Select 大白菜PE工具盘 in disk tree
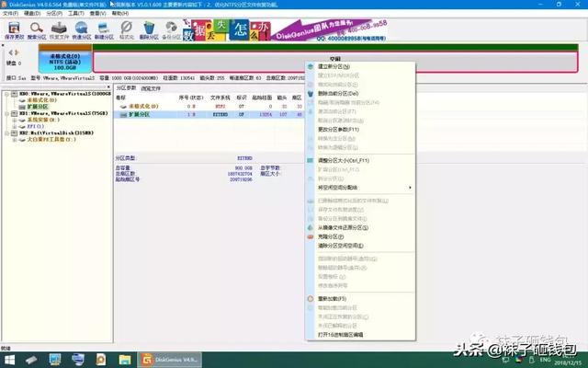The width and height of the screenshot is (588, 368). click(51, 139)
